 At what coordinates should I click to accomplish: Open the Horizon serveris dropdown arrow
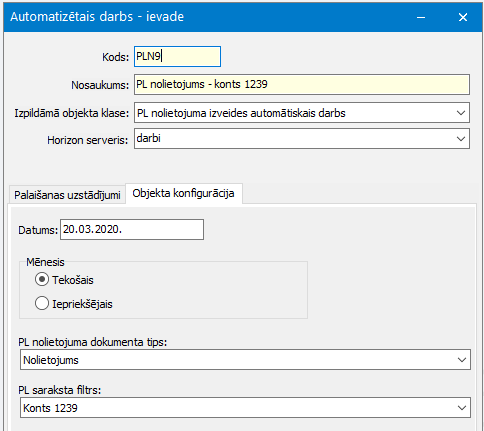coord(461,139)
